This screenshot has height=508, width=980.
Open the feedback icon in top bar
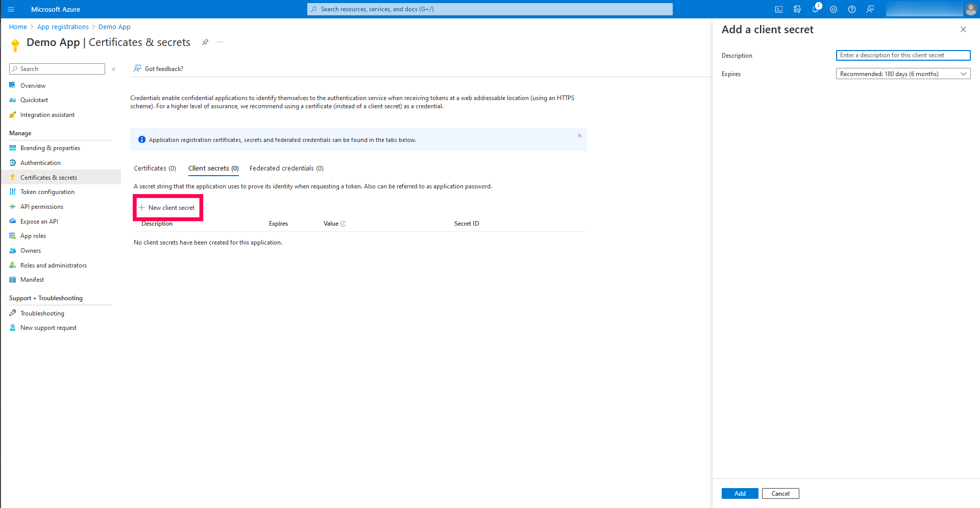(870, 9)
